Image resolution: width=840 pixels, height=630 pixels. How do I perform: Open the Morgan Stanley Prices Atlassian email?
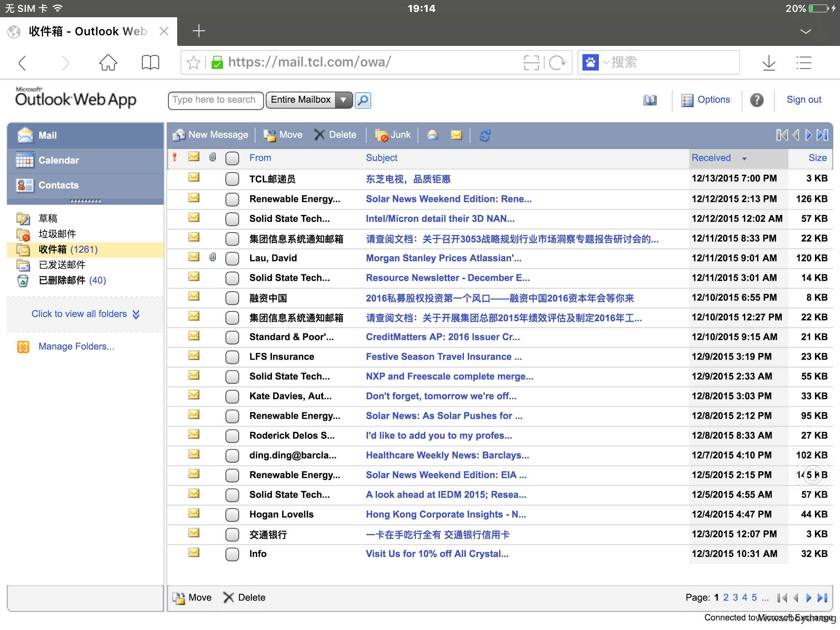coord(444,258)
